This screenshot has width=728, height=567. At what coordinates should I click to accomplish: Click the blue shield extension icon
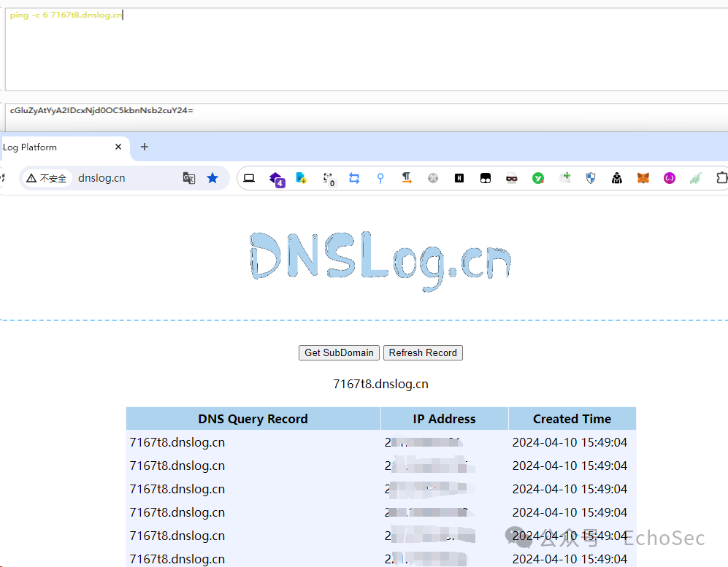(x=591, y=178)
